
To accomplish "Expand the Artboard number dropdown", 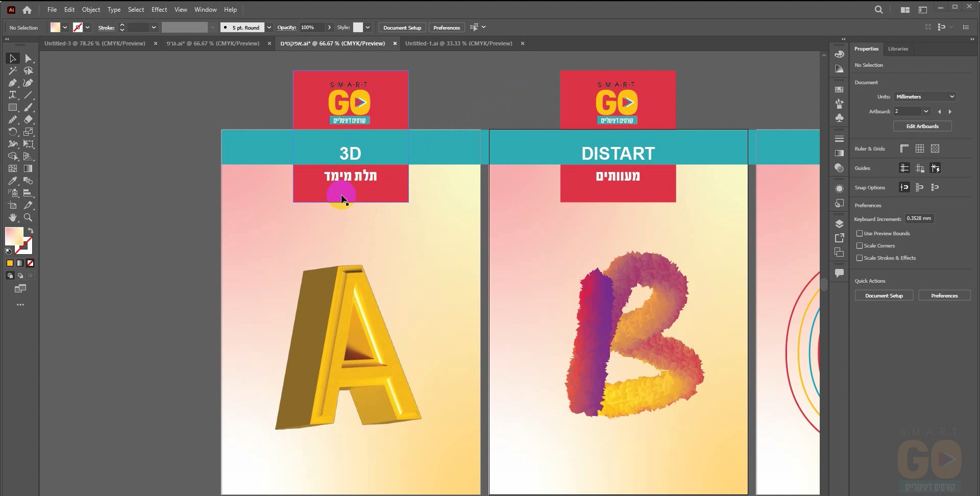I will [x=925, y=111].
